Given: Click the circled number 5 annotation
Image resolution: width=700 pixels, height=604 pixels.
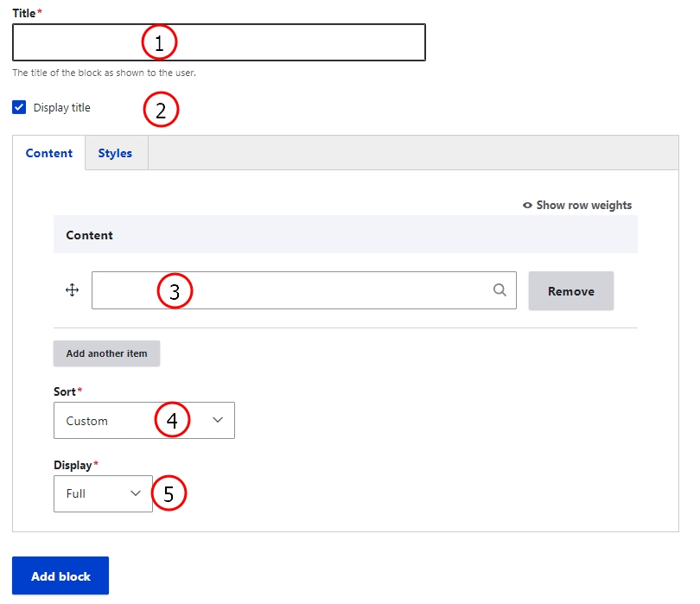Looking at the screenshot, I should point(169,493).
